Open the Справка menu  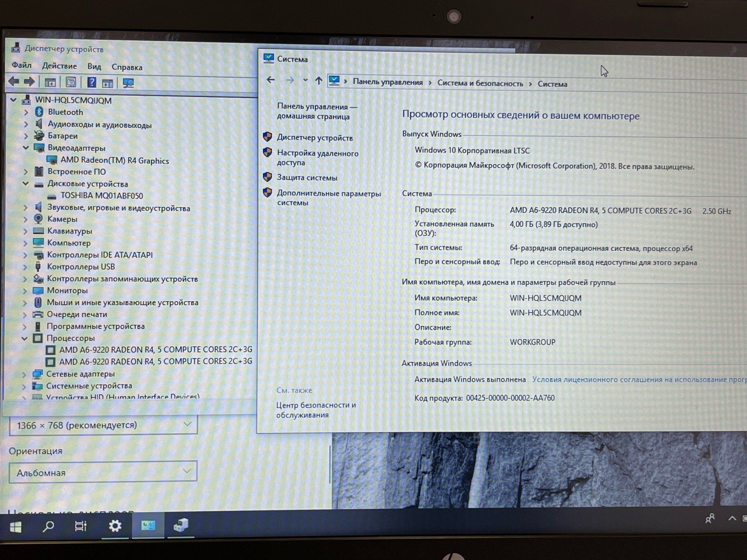point(127,67)
